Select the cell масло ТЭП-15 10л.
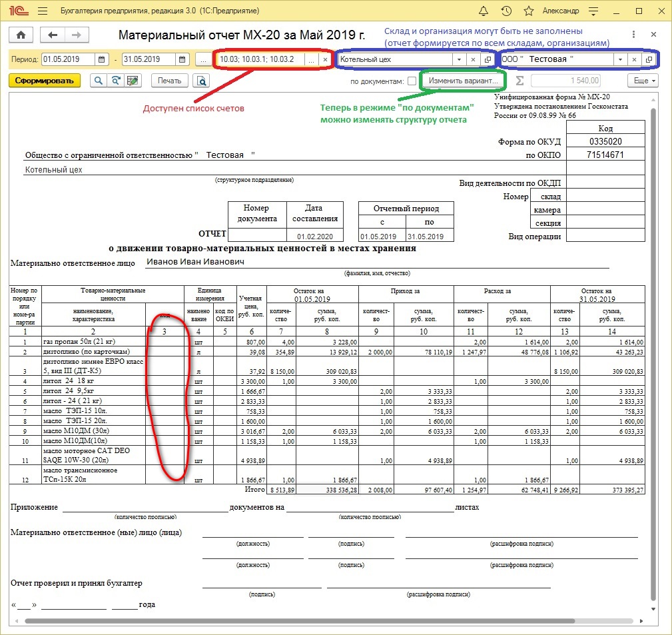This screenshot has width=672, height=635. [x=93, y=410]
